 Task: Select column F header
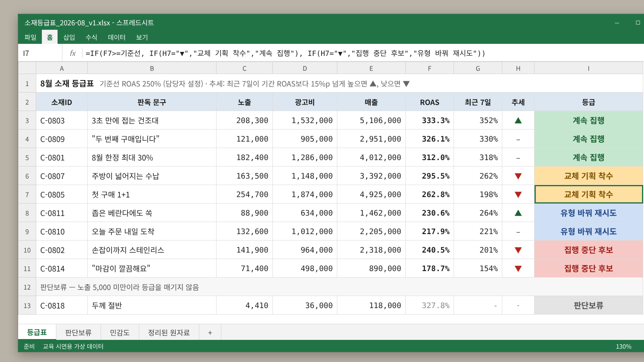point(429,68)
